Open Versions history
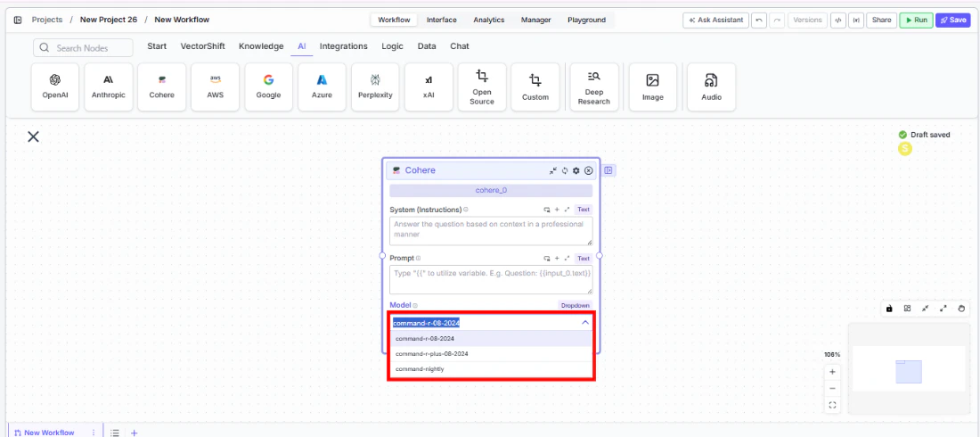Viewport: 980px width, 437px height. [x=807, y=20]
